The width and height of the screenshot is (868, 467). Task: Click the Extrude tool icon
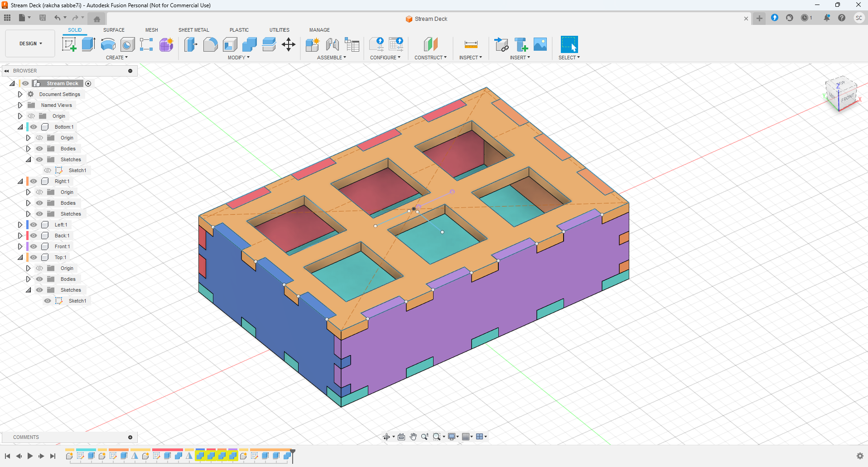[x=88, y=44]
